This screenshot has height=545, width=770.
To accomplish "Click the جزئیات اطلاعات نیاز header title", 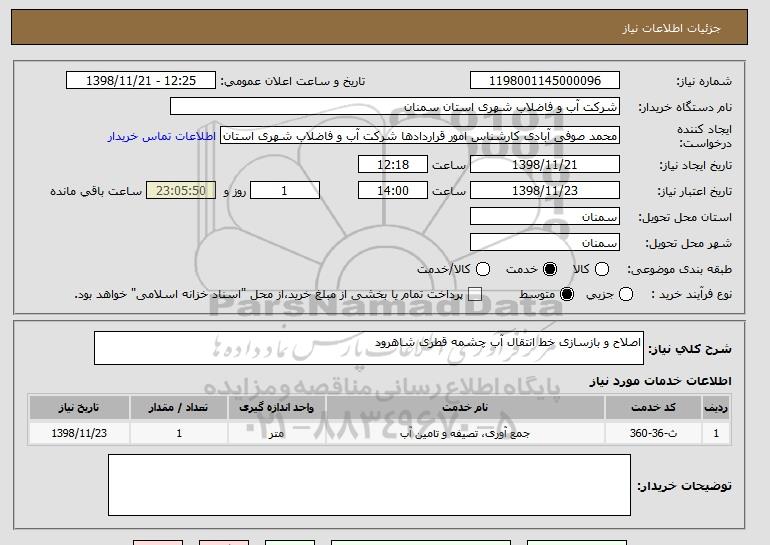I will point(671,28).
